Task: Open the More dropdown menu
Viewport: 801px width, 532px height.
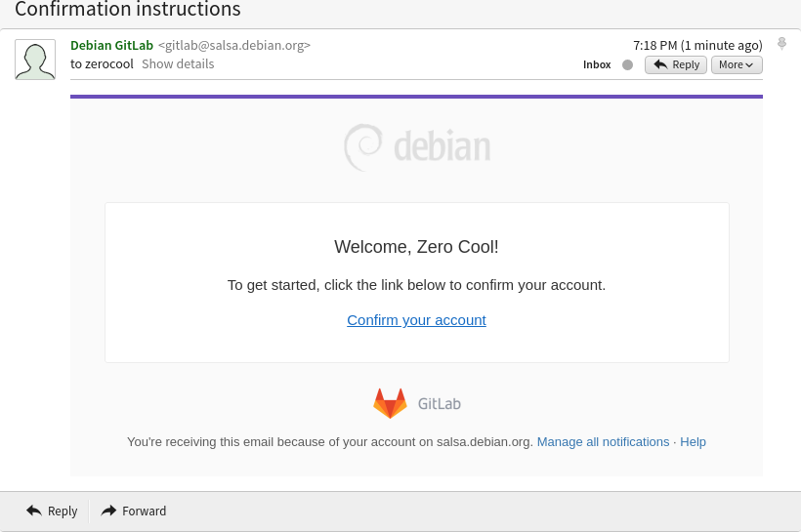Action: click(x=737, y=65)
